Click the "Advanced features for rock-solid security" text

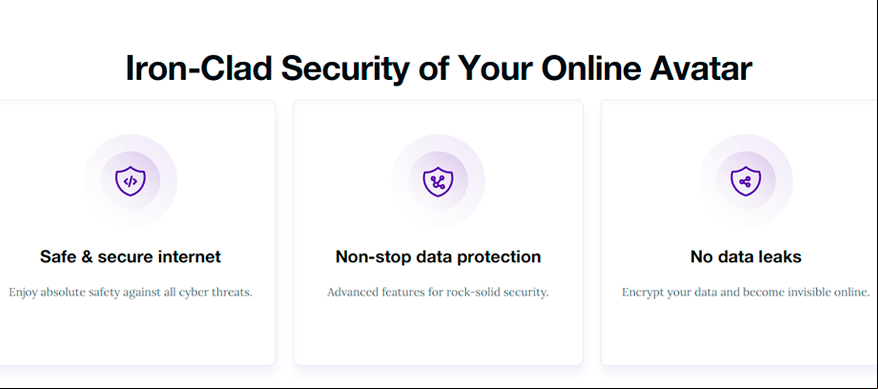(x=438, y=292)
